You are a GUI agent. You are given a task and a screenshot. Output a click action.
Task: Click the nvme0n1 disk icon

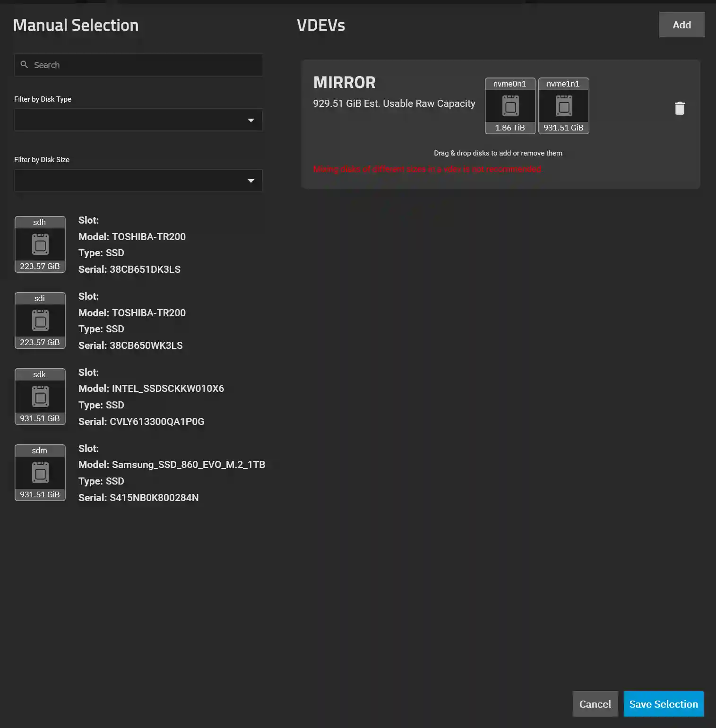[510, 105]
